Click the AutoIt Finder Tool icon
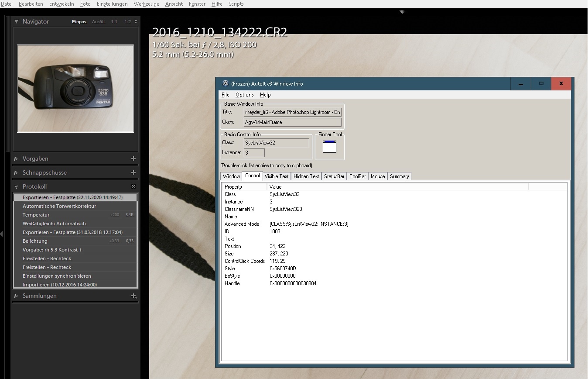588x379 pixels. point(329,147)
